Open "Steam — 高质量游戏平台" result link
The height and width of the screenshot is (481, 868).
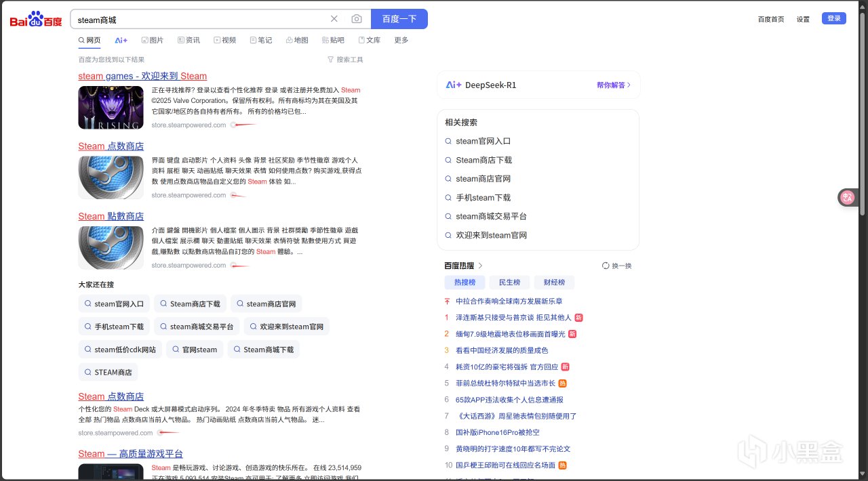pos(130,454)
